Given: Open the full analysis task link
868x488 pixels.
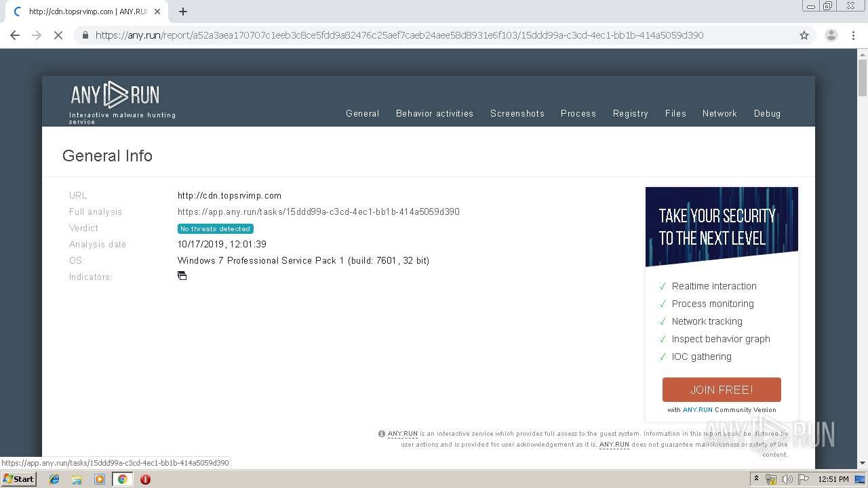Looking at the screenshot, I should 319,211.
